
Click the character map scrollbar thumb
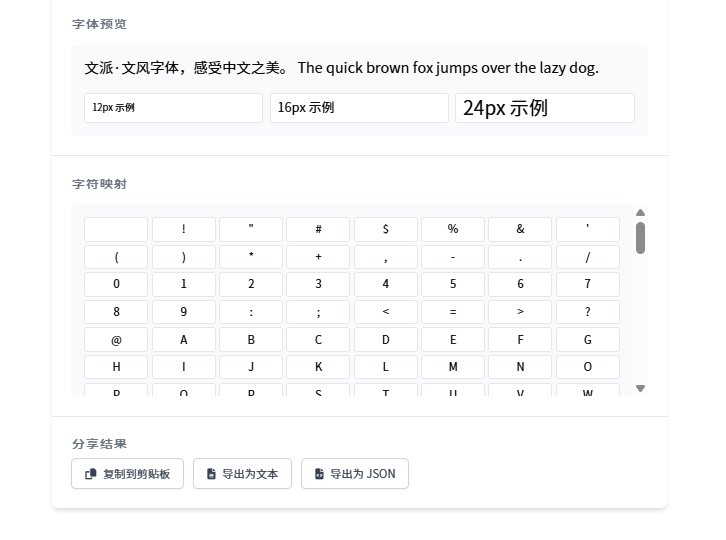(x=640, y=238)
